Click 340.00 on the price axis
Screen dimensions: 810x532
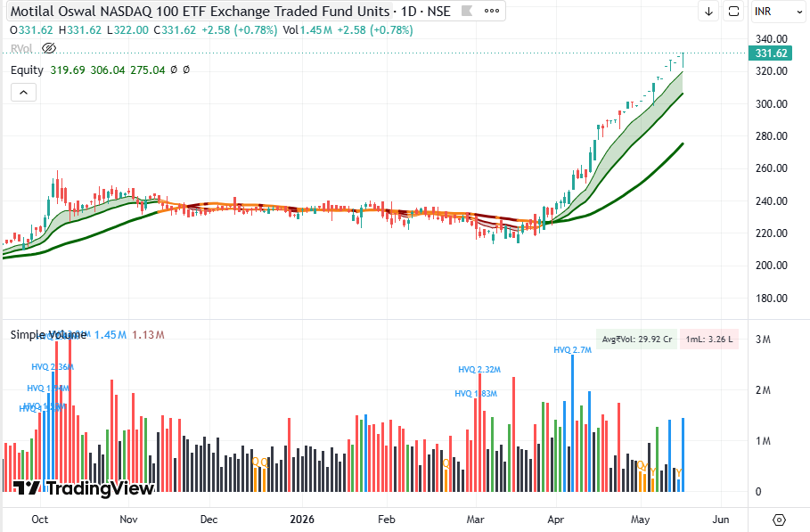tap(772, 38)
